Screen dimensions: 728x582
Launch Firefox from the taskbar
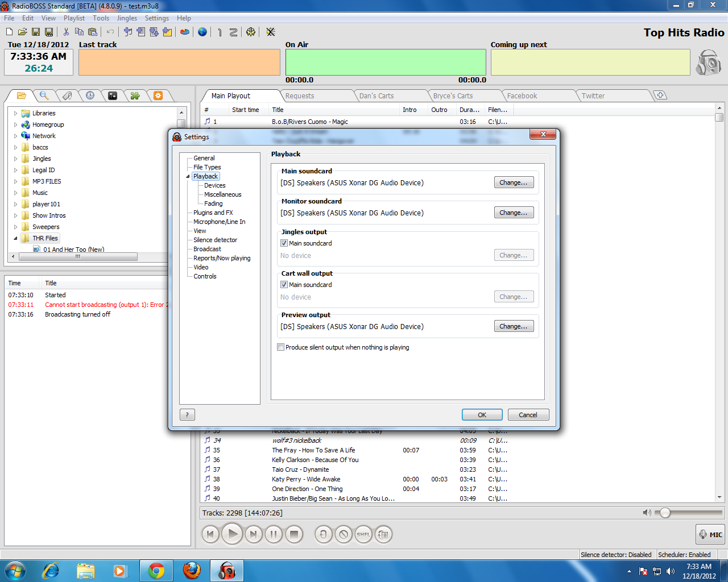pyautogui.click(x=192, y=570)
